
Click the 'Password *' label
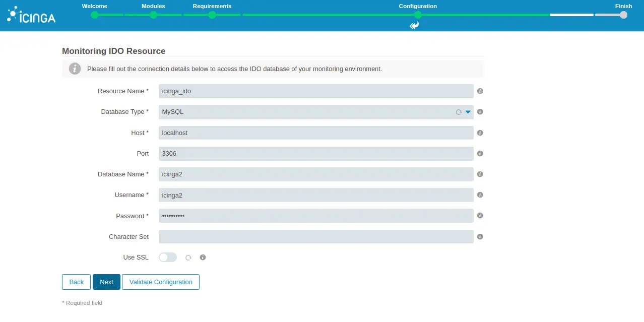(x=133, y=216)
